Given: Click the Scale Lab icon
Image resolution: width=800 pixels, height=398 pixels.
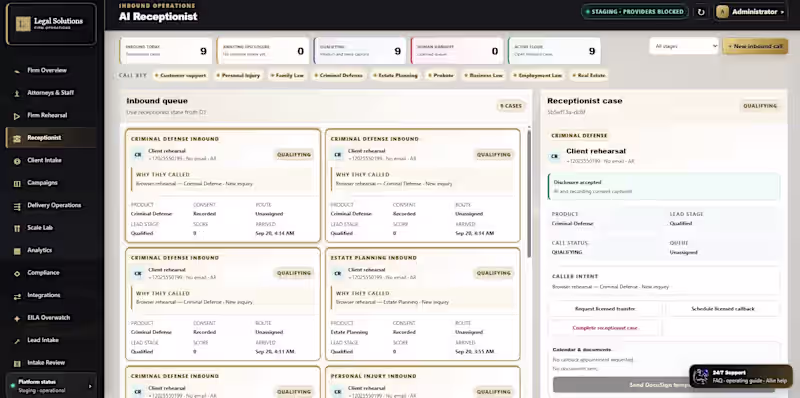Looking at the screenshot, I should [17, 228].
